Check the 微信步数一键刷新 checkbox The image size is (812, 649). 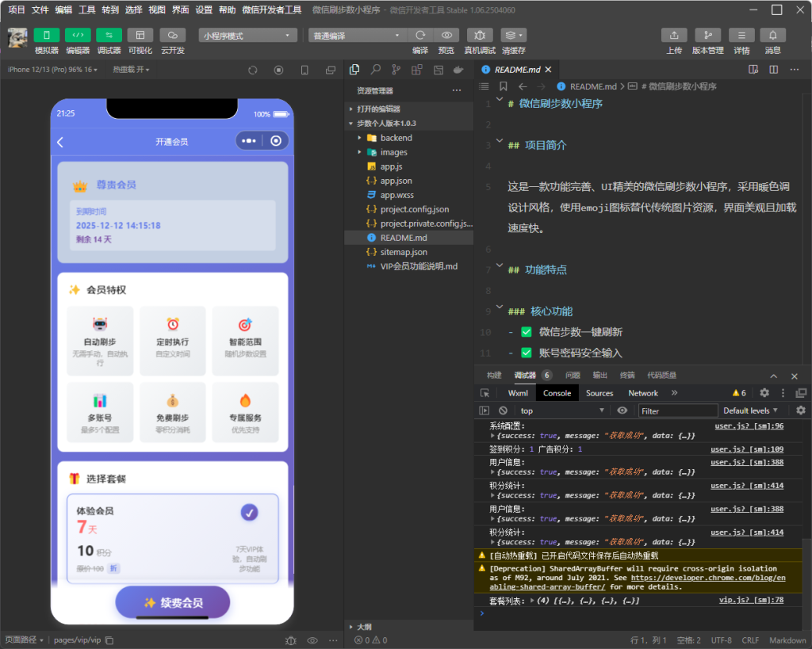(526, 332)
